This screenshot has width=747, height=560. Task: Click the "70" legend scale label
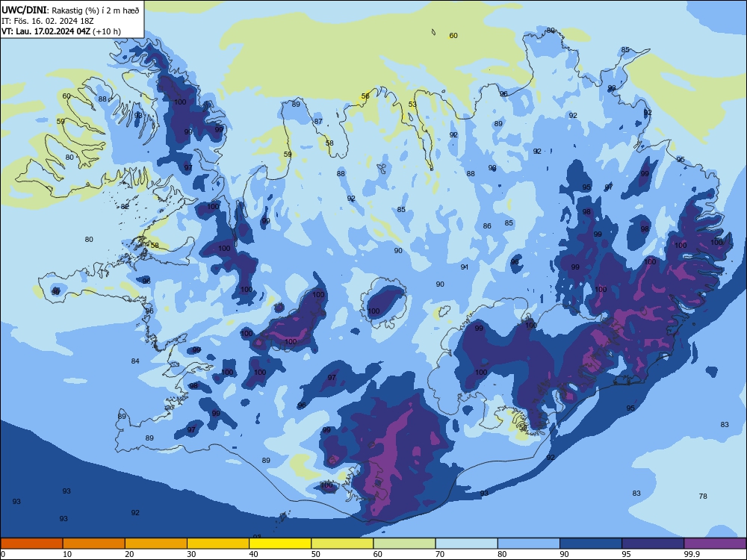click(440, 554)
